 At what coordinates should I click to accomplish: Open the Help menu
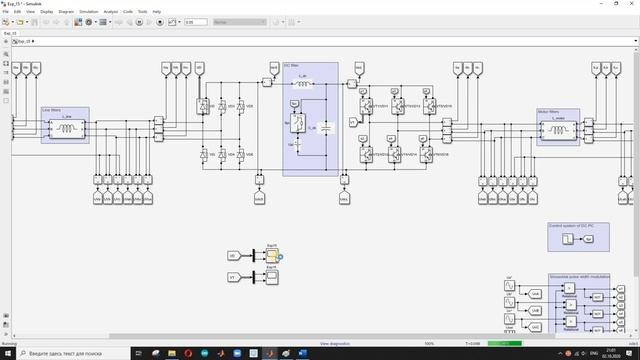pos(156,12)
